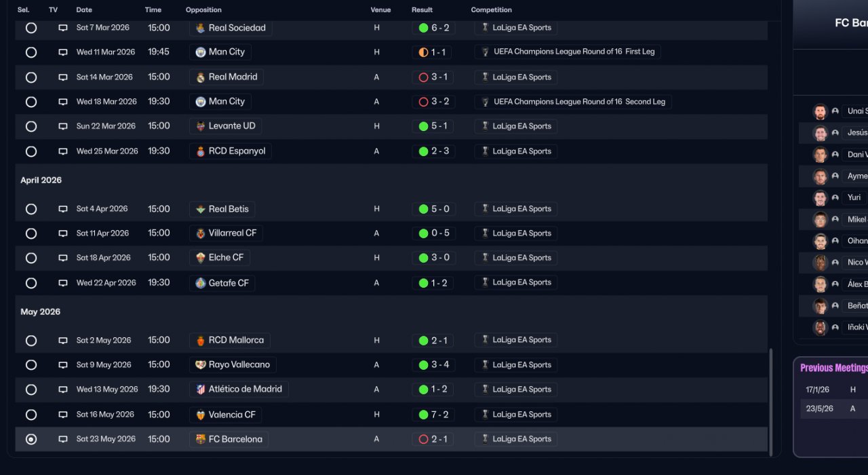Click TV icon for Real Betis match
The image size is (868, 475).
coord(63,209)
